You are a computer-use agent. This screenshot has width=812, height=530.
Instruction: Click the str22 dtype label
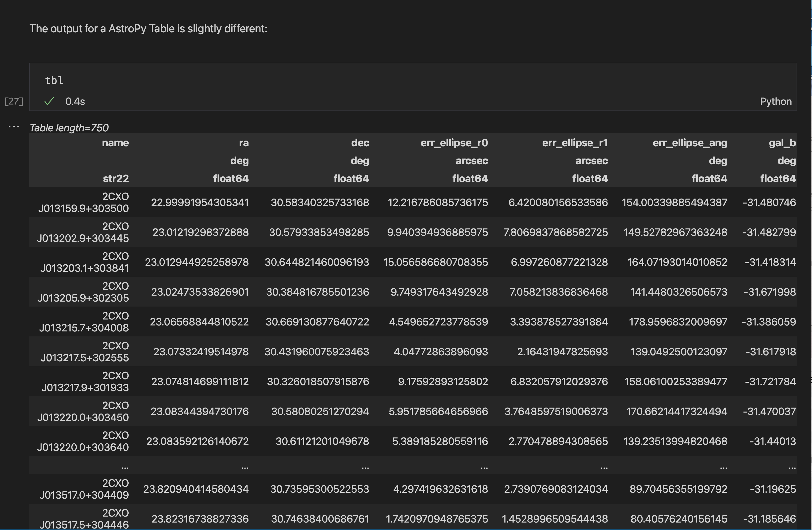coord(116,178)
